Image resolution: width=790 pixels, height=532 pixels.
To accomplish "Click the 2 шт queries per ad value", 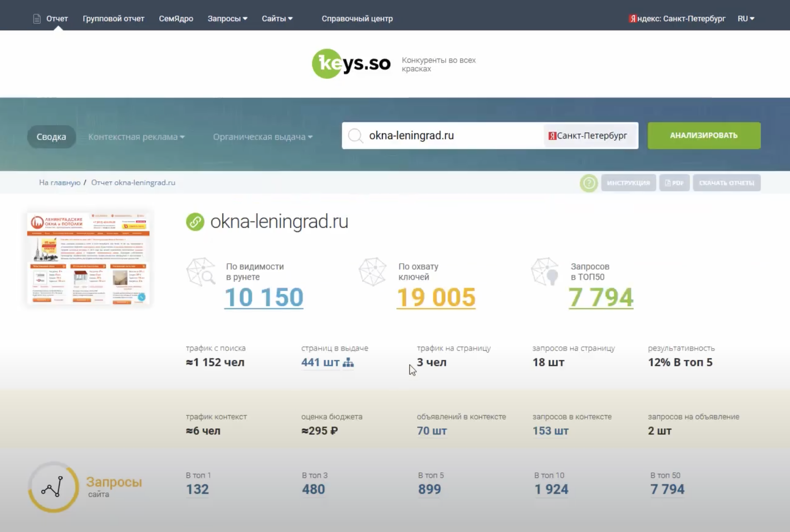I will (x=659, y=431).
